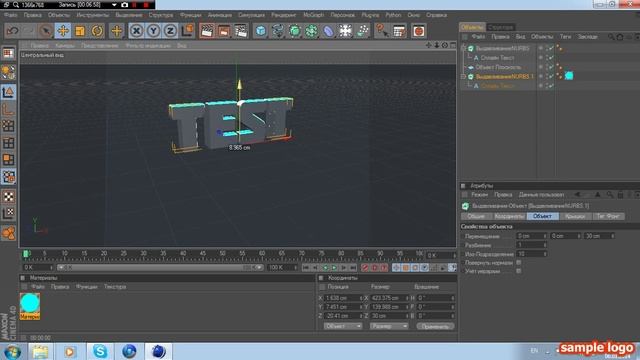This screenshot has height=360, width=640.
Task: Toggle visibility dot of ВыдавливаниеNURBS 1
Action: click(541, 76)
